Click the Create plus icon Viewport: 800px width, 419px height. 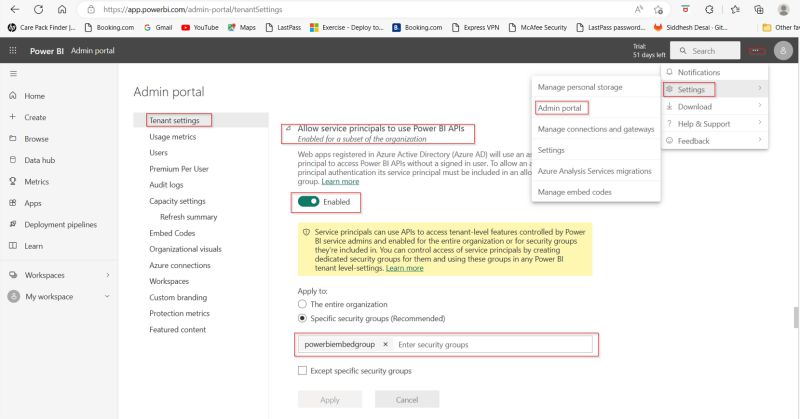tap(13, 117)
